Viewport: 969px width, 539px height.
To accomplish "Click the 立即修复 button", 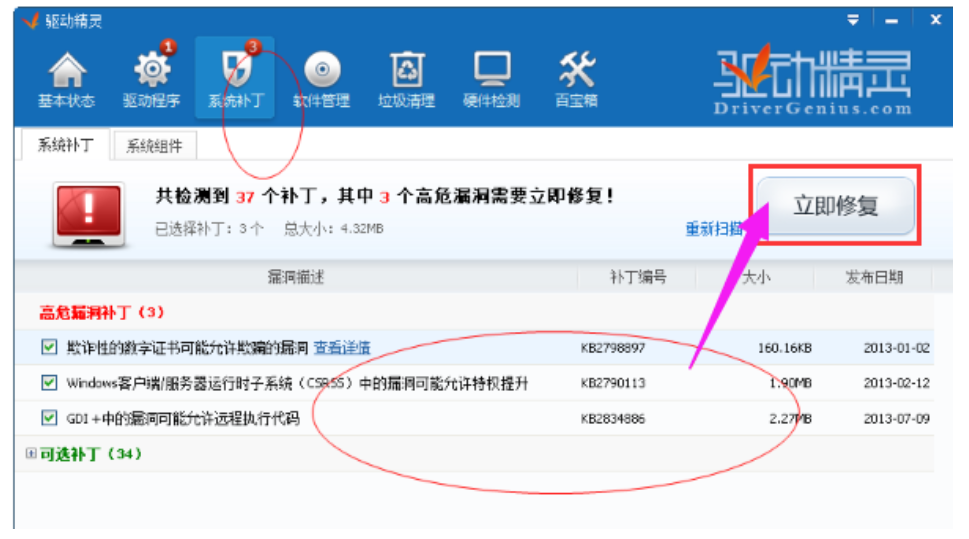I will coord(834,206).
